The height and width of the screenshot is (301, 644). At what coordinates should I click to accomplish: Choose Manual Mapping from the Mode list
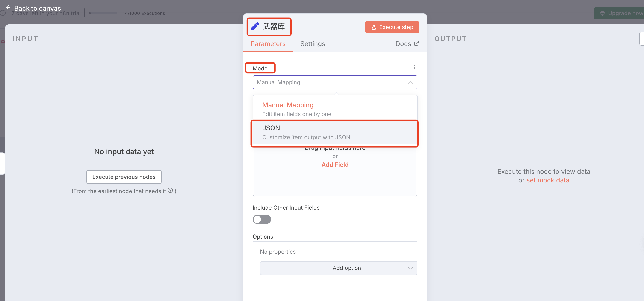(335, 109)
